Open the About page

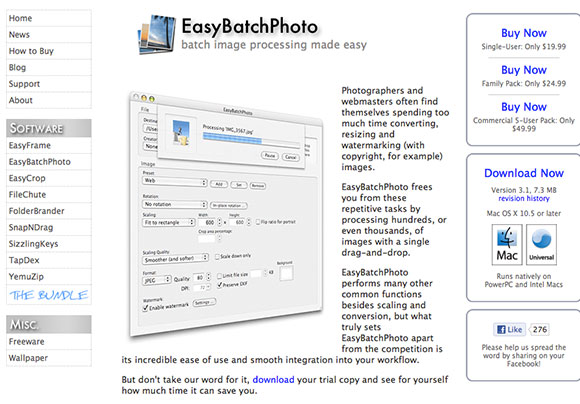click(x=48, y=100)
